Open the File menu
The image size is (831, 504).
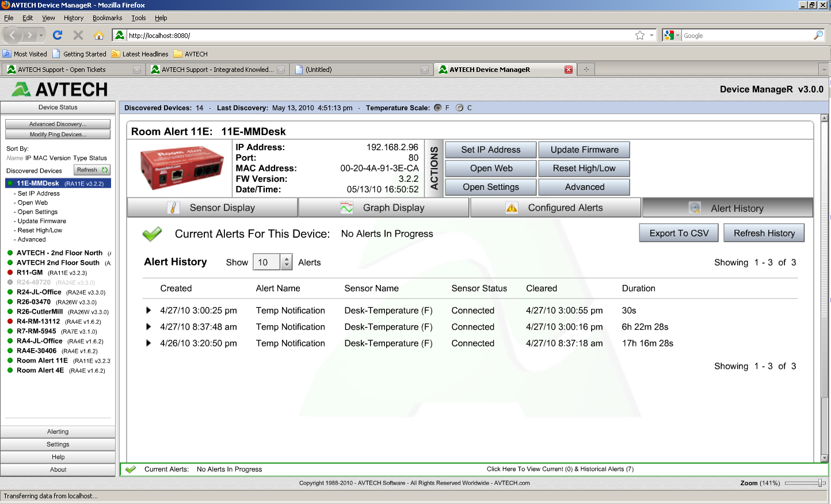click(x=9, y=18)
